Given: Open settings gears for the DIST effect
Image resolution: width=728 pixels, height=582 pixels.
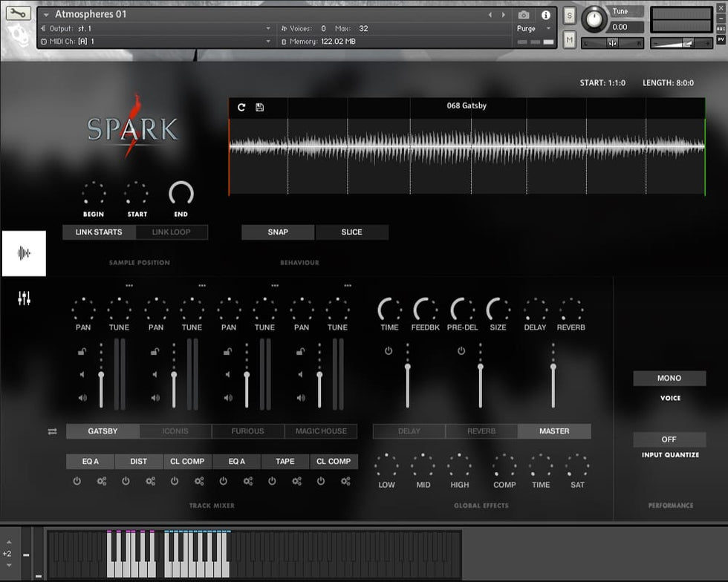Looking at the screenshot, I should pos(150,481).
